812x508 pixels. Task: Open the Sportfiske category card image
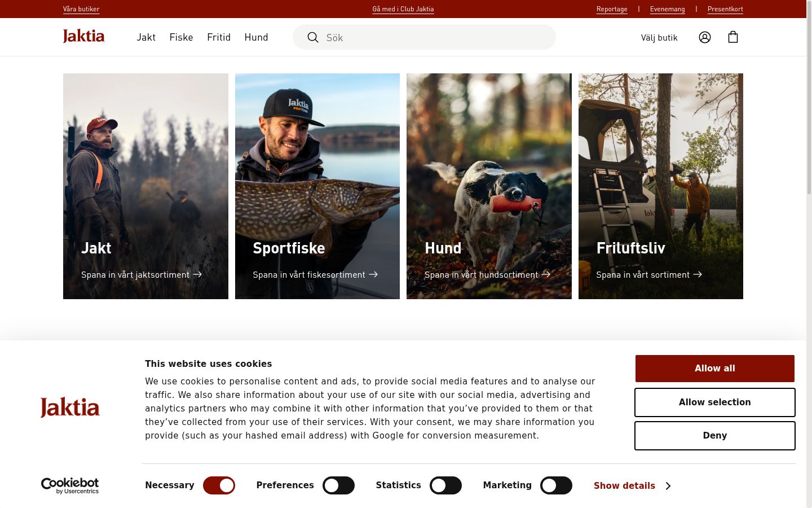[317, 186]
